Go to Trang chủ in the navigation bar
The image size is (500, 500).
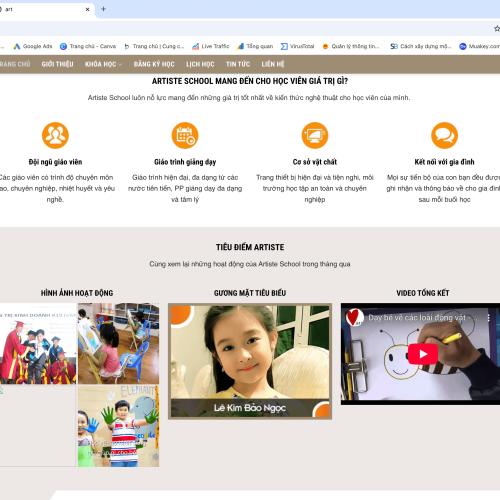coord(15,64)
